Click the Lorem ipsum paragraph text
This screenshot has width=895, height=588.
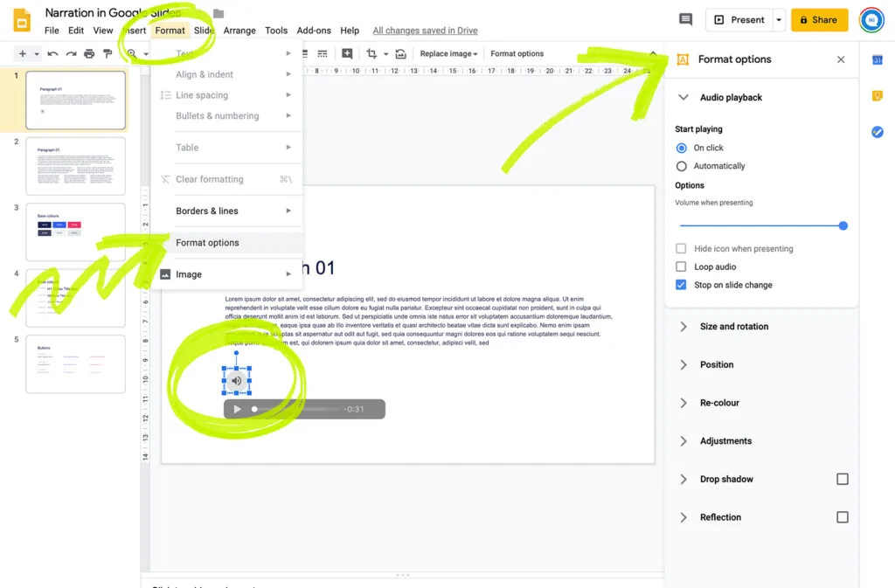pyautogui.click(x=419, y=321)
